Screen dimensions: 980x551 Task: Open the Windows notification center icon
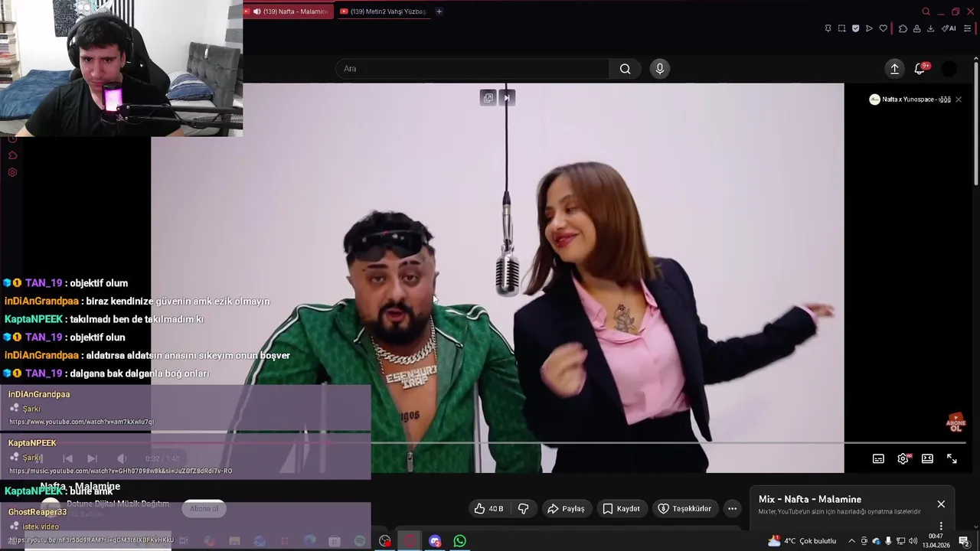click(964, 541)
